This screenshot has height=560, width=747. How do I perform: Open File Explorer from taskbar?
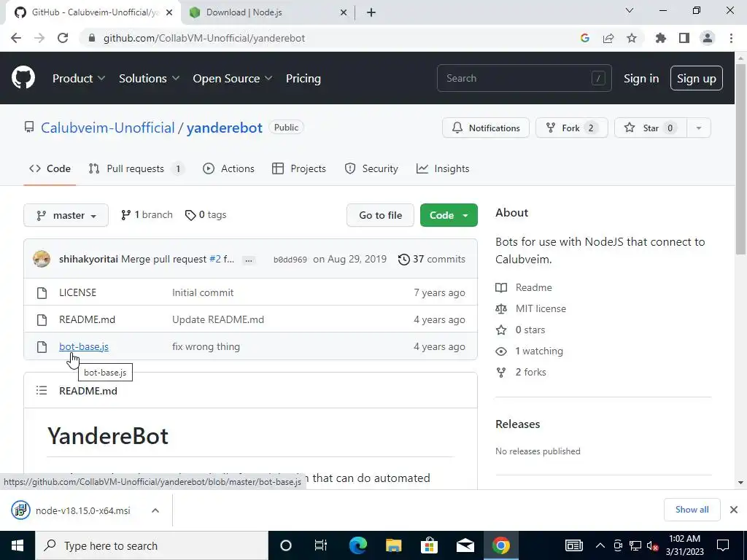393,545
